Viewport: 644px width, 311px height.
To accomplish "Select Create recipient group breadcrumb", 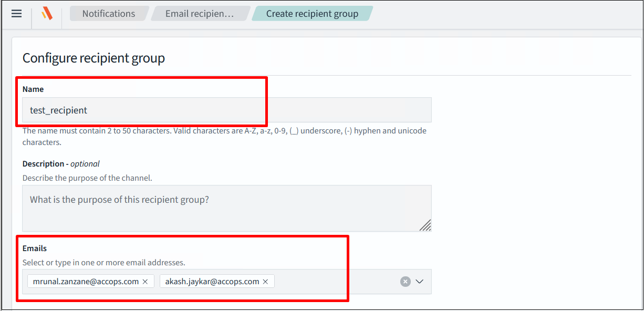I will pos(312,14).
